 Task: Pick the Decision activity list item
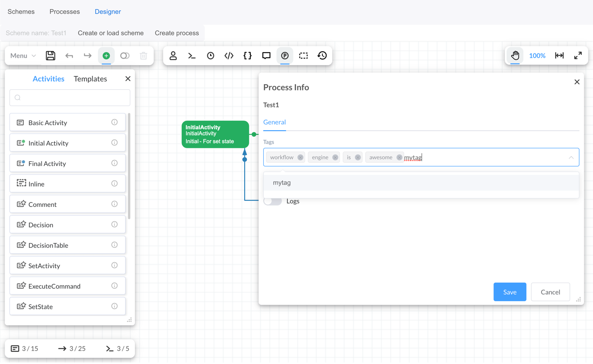pyautogui.click(x=67, y=225)
